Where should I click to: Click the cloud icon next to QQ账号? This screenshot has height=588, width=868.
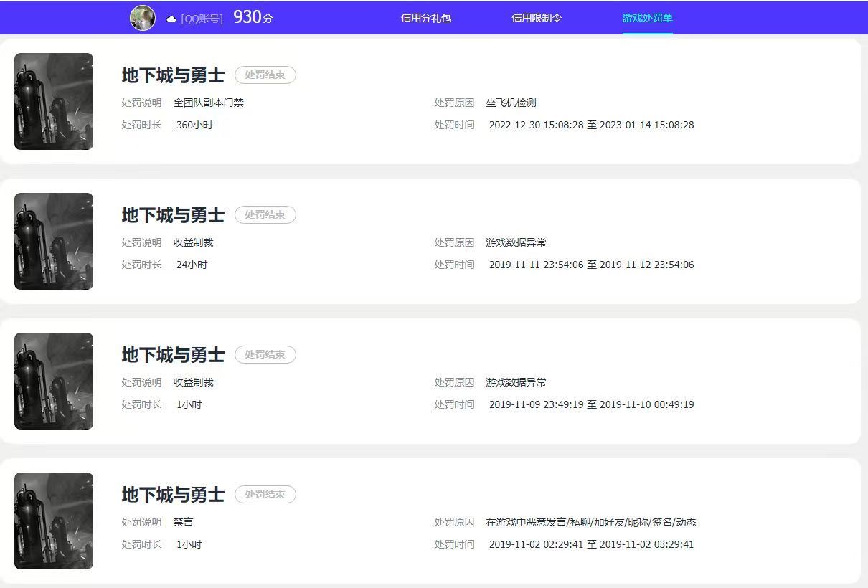169,19
